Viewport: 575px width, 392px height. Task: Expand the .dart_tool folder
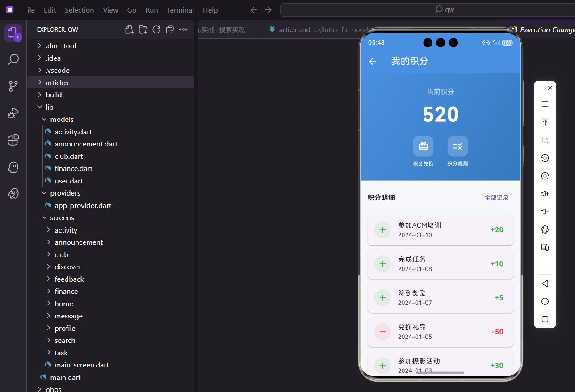[x=110, y=46]
